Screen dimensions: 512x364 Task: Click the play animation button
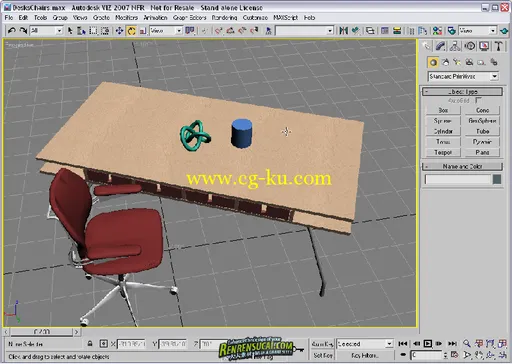pyautogui.click(x=428, y=343)
